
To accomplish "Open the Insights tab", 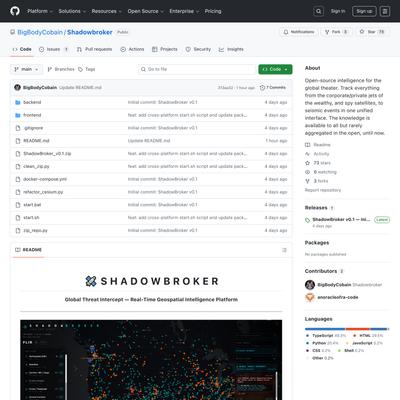I will [231, 49].
